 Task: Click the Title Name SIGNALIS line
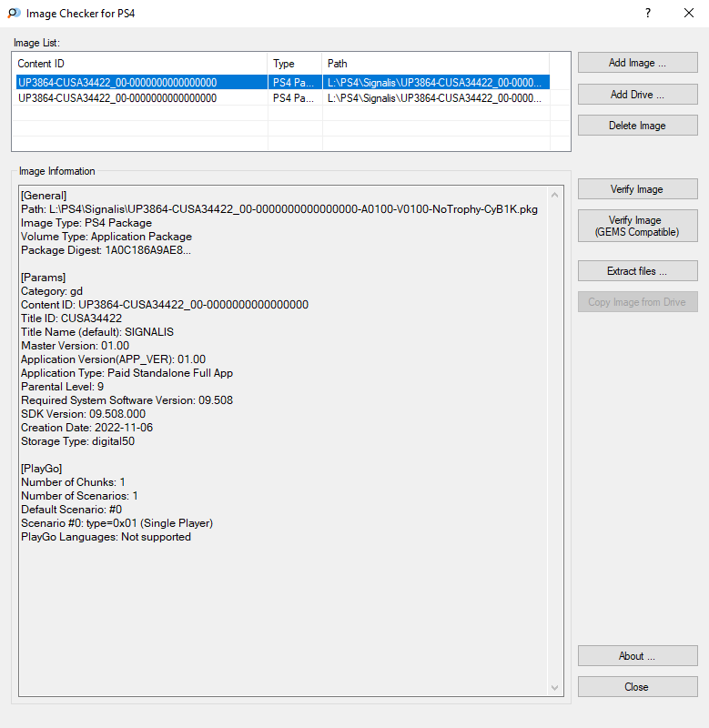click(x=97, y=332)
